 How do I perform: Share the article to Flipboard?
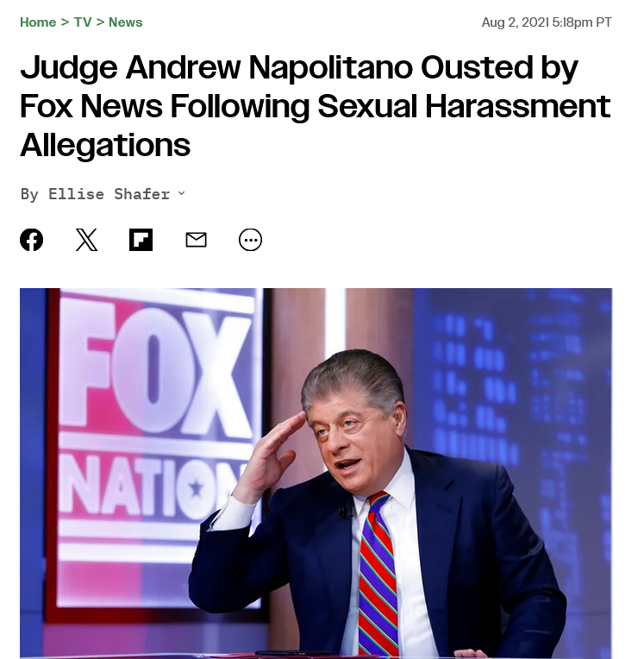141,240
